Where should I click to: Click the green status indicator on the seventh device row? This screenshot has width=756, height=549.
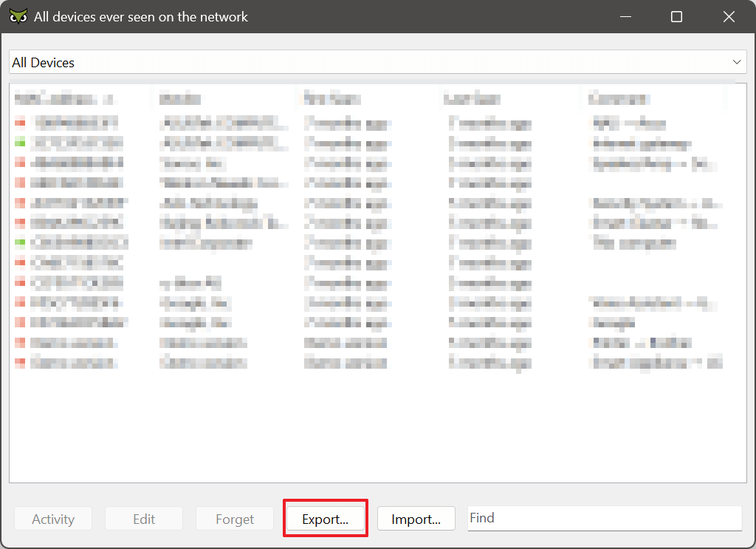20,242
